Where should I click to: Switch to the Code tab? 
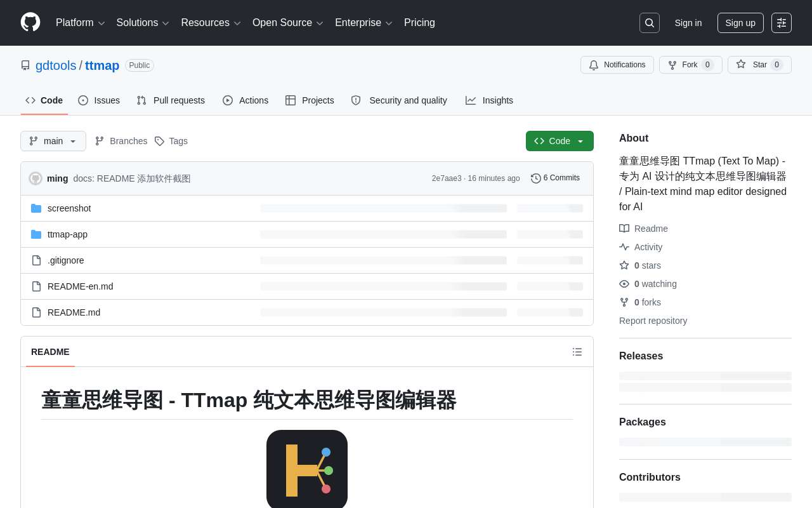click(x=44, y=100)
